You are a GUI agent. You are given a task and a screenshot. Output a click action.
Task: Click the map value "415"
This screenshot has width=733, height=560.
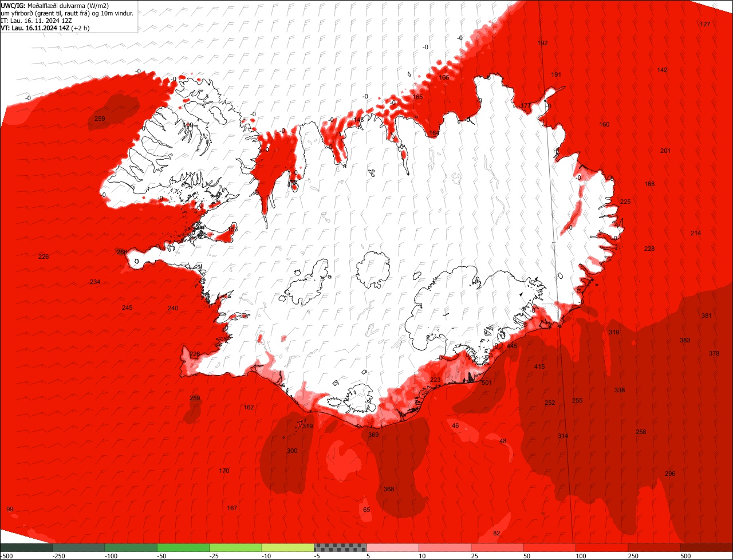pyautogui.click(x=539, y=366)
